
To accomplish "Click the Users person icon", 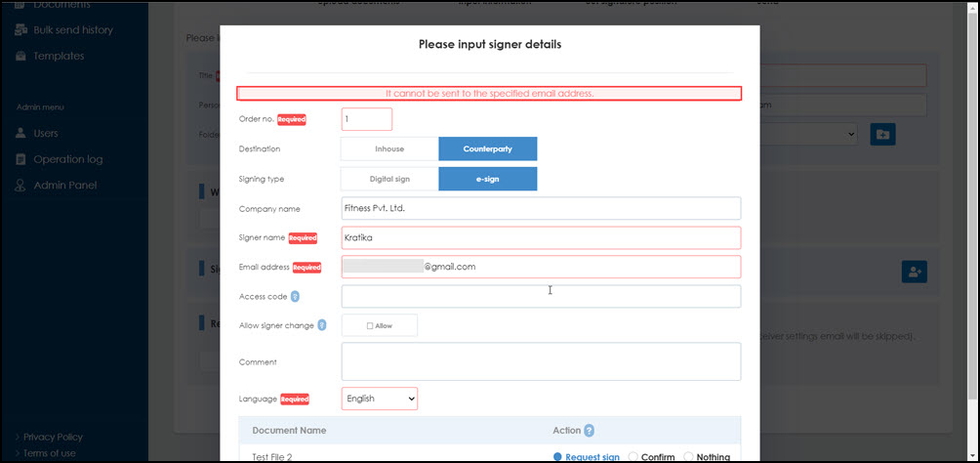I will 21,133.
